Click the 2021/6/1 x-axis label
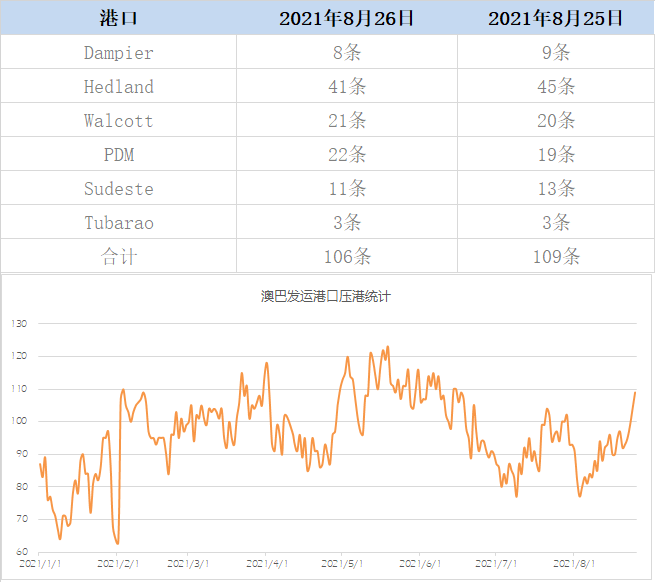The height and width of the screenshot is (582, 655). (420, 564)
